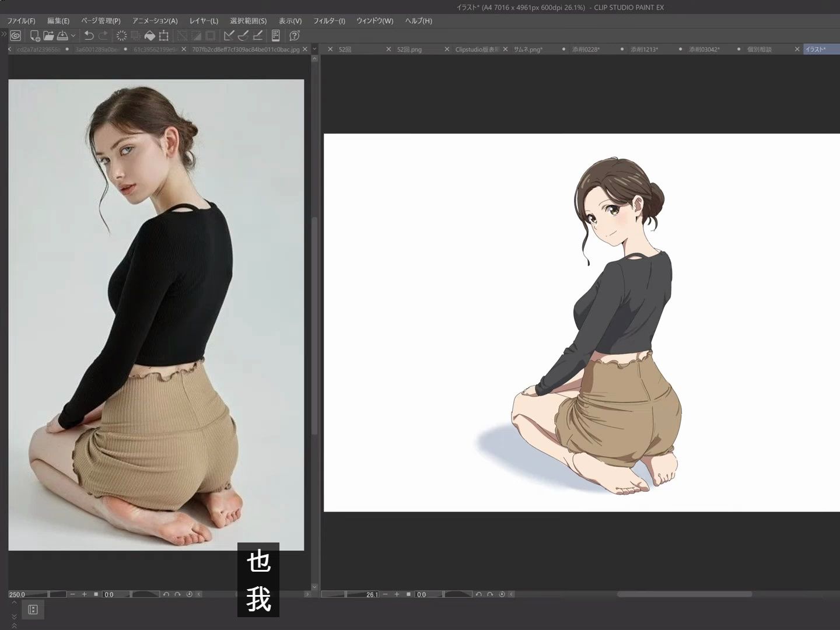Switch to the 添削0228 tab

coord(586,50)
